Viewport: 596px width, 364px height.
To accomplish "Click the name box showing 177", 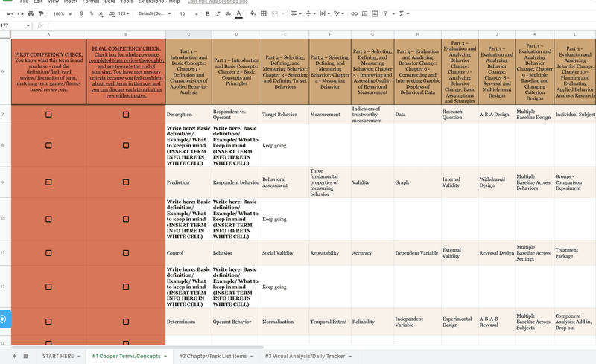I will 13,25.
